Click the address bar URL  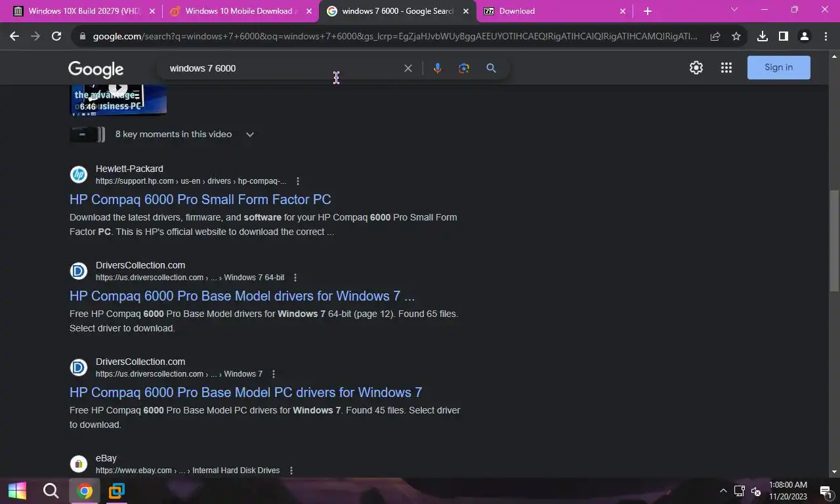coord(394,37)
